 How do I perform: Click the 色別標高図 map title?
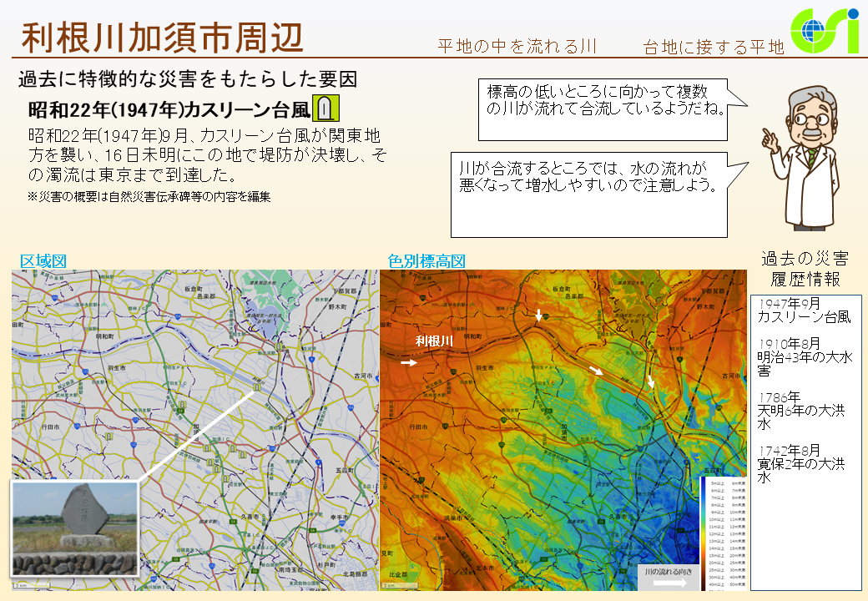click(426, 260)
